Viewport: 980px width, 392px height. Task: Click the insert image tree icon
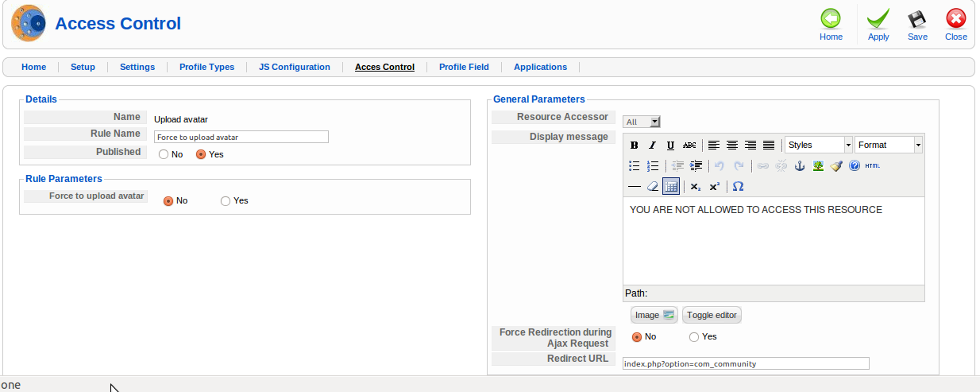pyautogui.click(x=818, y=166)
